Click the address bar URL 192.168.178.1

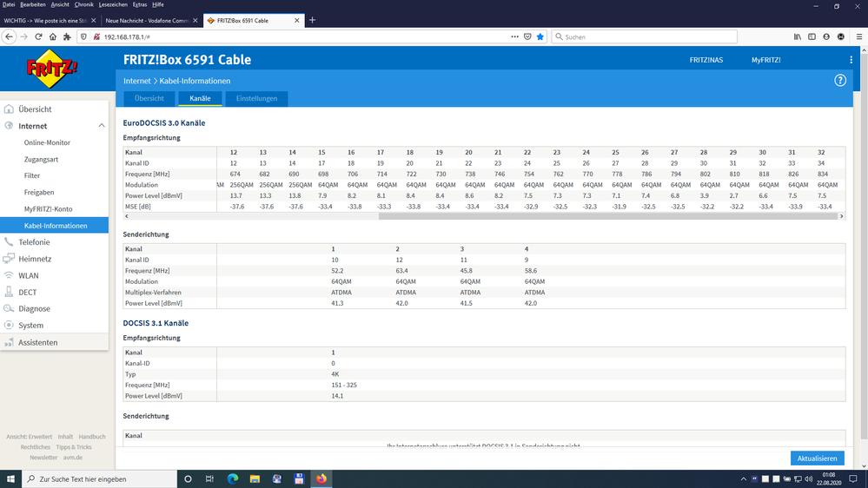127,37
